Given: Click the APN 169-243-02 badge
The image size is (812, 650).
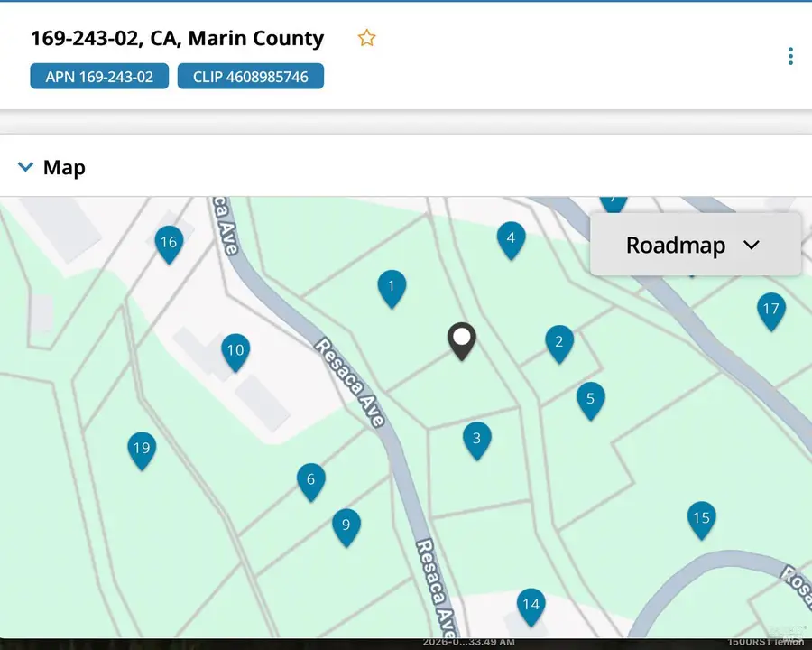Looking at the screenshot, I should (98, 77).
